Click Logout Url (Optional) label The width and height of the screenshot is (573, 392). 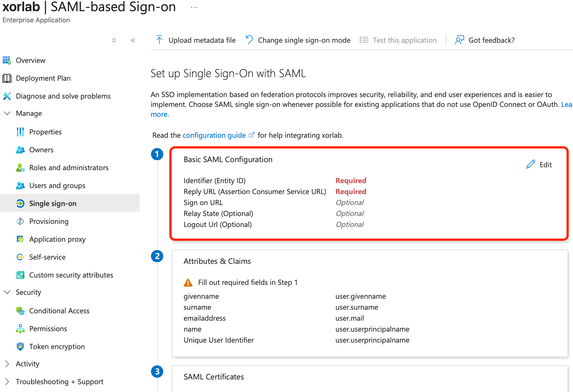[217, 224]
